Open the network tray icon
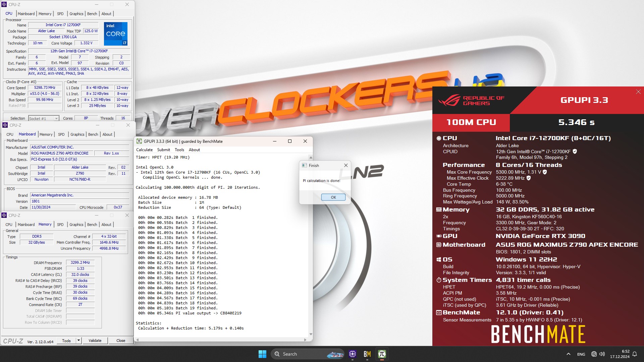Image resolution: width=644 pixels, height=362 pixels. 594,354
